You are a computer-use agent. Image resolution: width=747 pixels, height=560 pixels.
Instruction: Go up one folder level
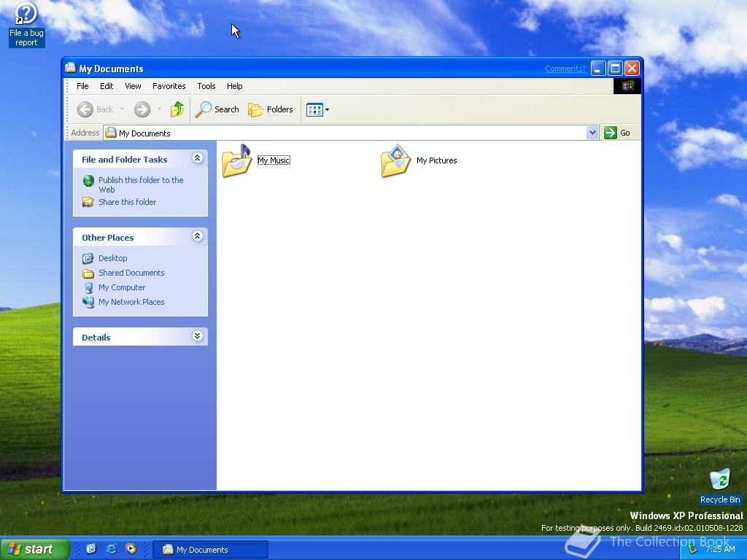click(177, 109)
